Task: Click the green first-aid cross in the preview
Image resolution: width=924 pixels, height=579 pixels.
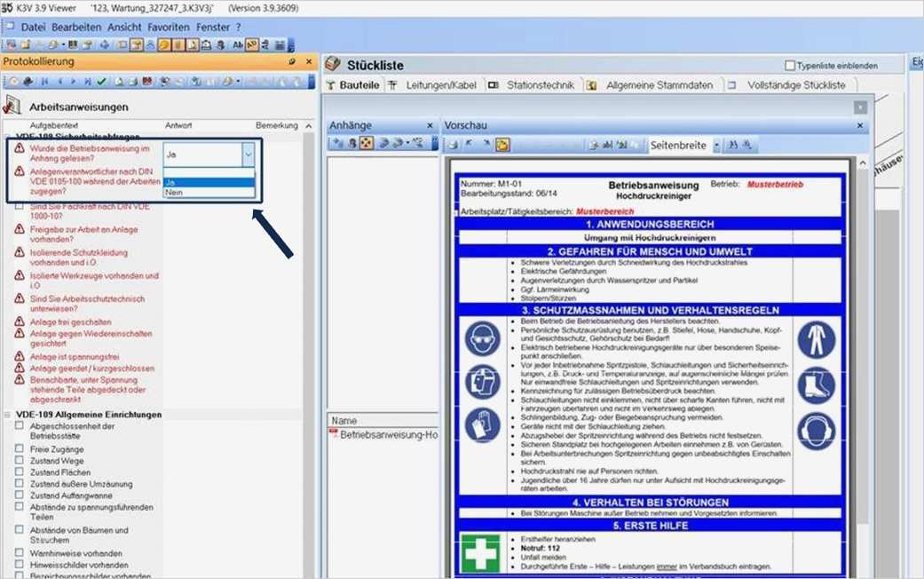Action: (480, 553)
